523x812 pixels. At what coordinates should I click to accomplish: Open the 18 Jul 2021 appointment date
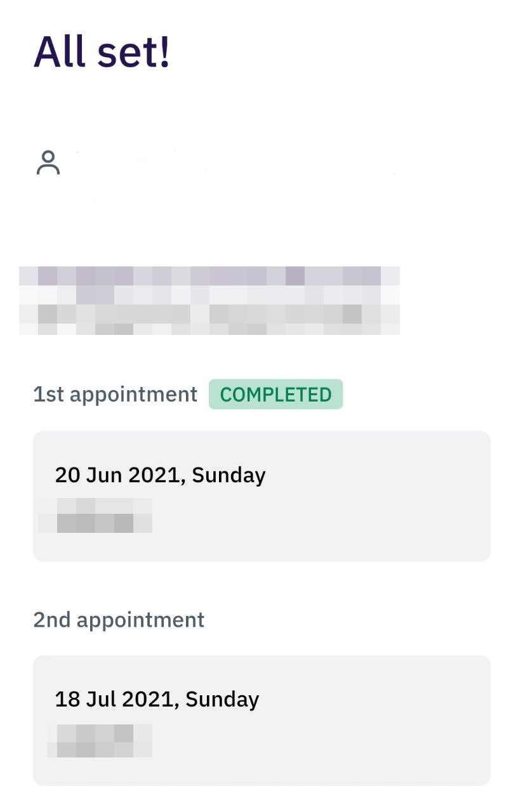[157, 699]
